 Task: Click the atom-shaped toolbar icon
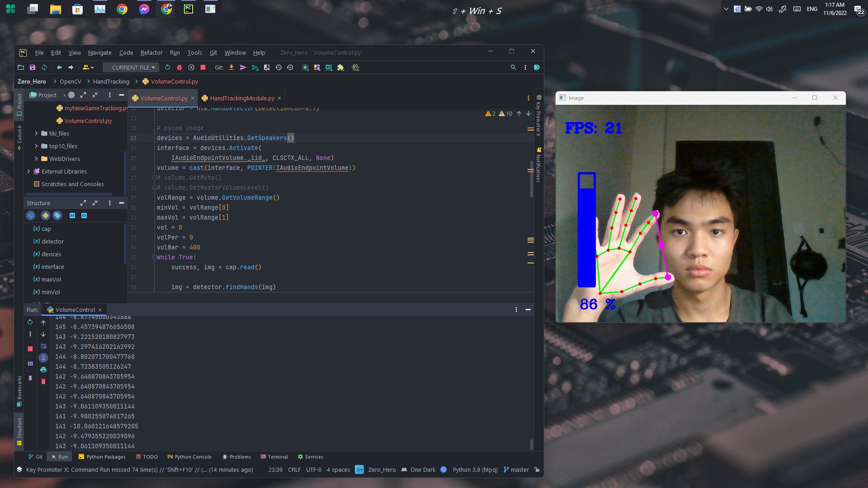(x=355, y=67)
